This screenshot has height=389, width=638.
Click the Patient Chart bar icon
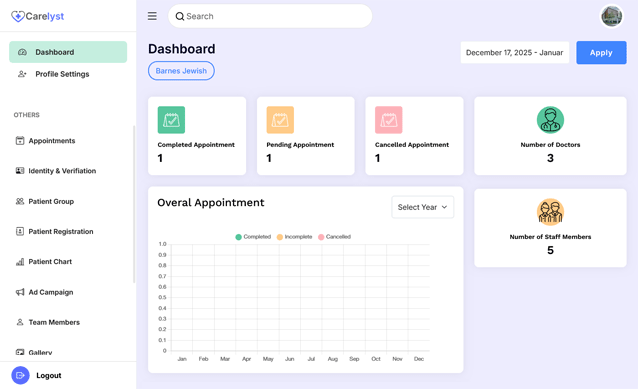click(20, 262)
